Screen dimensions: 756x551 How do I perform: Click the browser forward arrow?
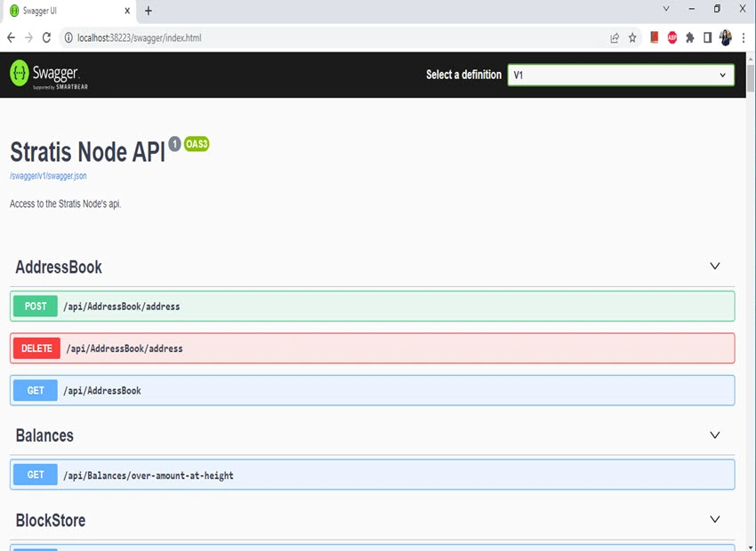[29, 37]
